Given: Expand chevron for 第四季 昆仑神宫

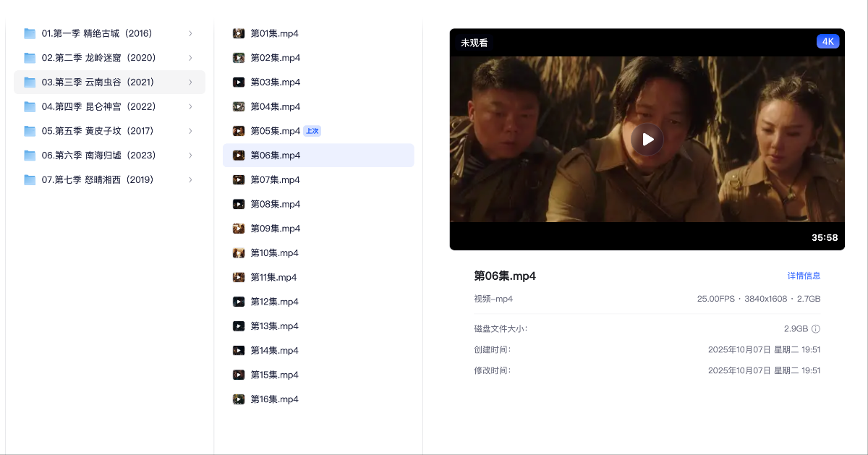Looking at the screenshot, I should (x=190, y=106).
